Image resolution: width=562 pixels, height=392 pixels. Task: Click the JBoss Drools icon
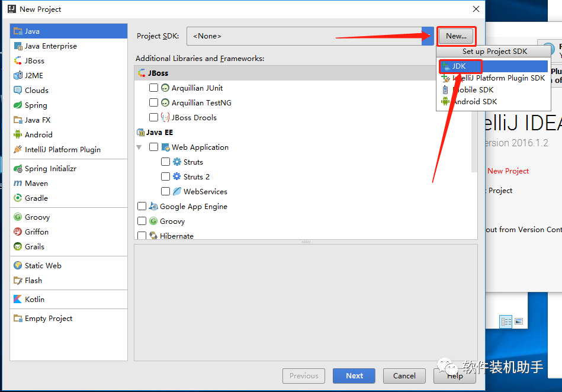(x=165, y=117)
